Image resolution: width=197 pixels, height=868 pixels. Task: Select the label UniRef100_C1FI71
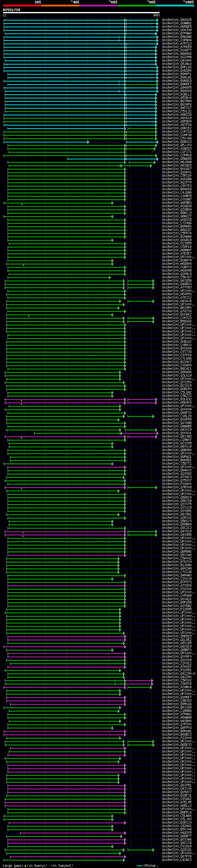[177, 152]
